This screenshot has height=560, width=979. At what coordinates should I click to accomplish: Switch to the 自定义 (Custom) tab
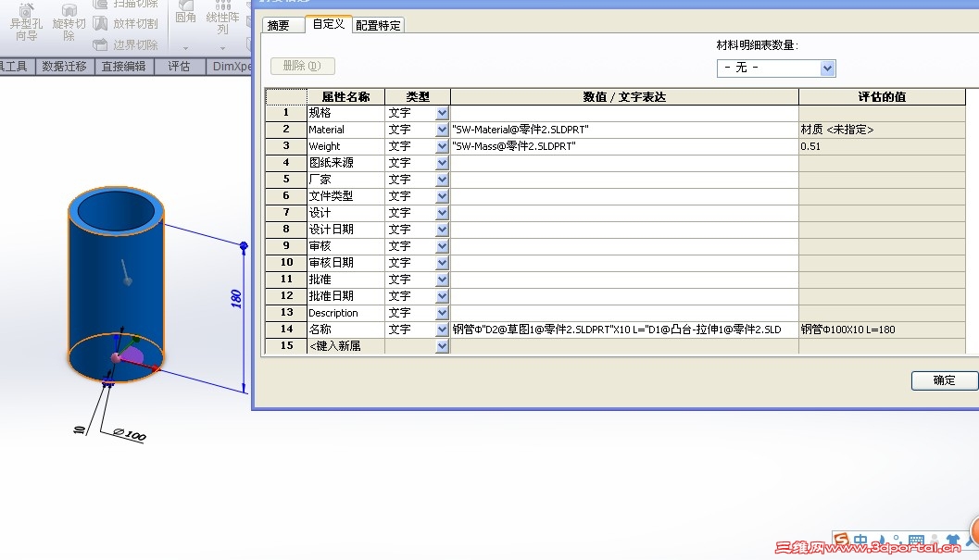coord(329,24)
